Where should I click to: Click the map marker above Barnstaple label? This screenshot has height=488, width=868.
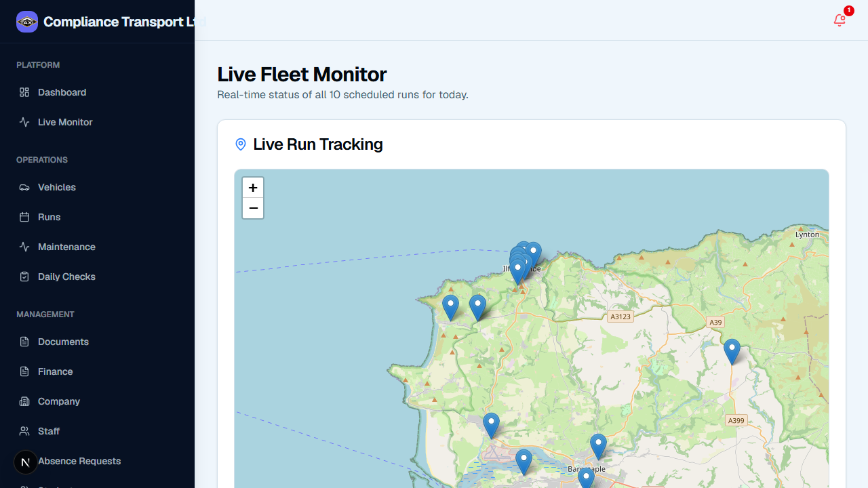coord(598,447)
